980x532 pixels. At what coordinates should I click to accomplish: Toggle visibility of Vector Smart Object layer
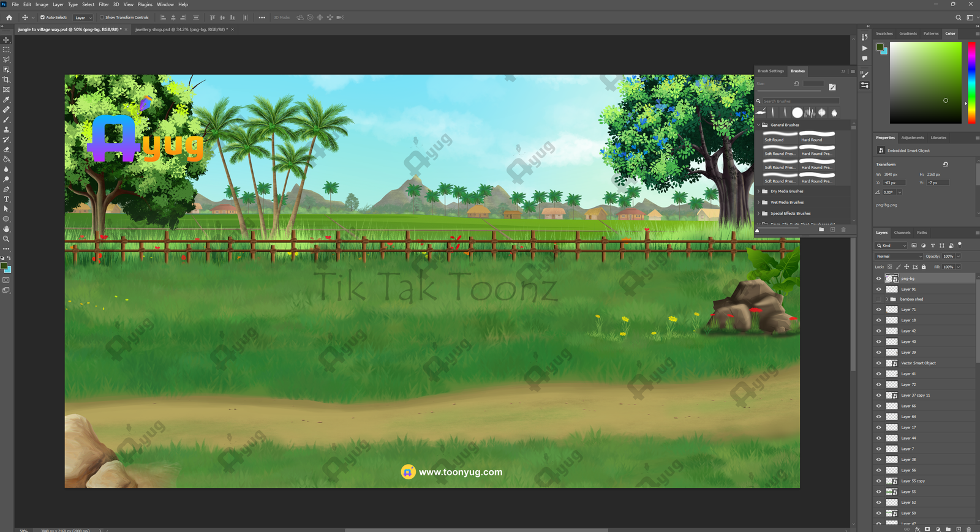[878, 363]
